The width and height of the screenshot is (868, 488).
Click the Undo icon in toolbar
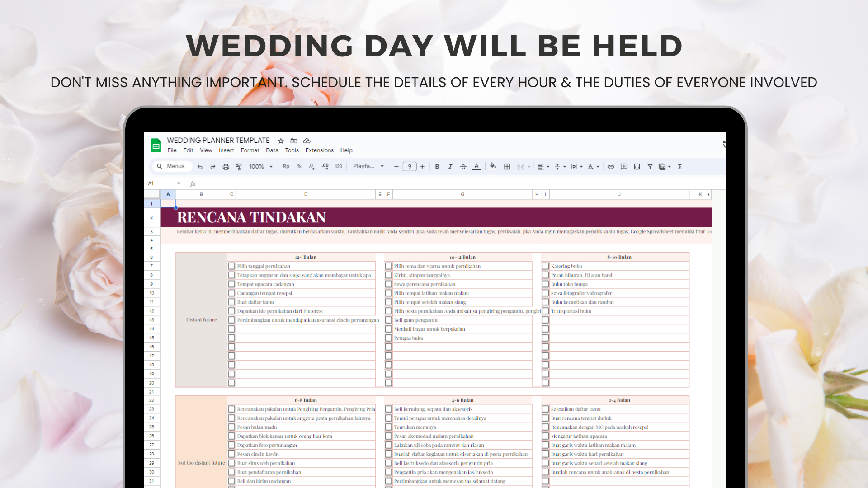(200, 167)
